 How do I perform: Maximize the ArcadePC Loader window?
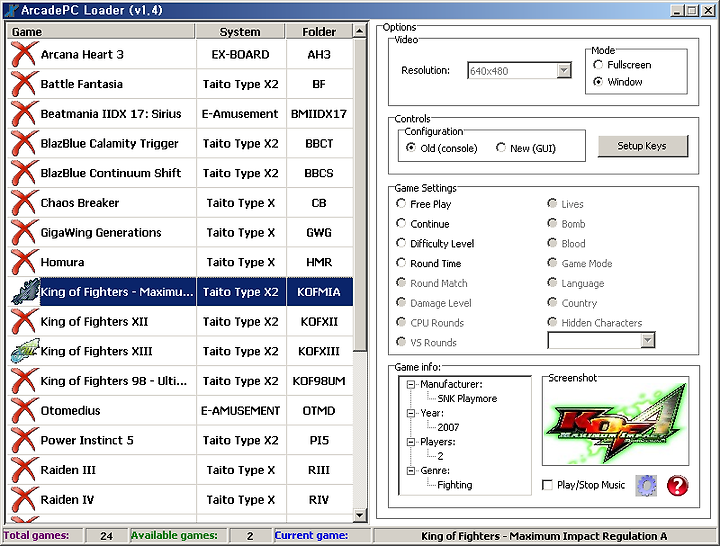(x=692, y=10)
